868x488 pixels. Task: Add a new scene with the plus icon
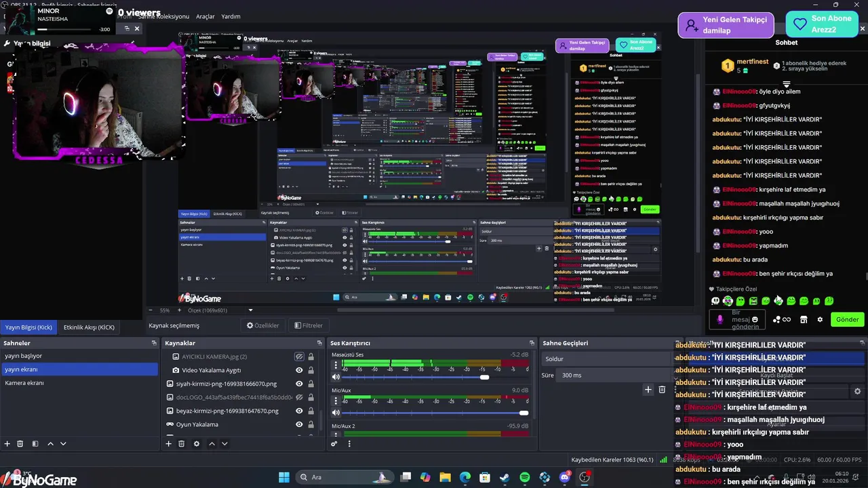7,444
